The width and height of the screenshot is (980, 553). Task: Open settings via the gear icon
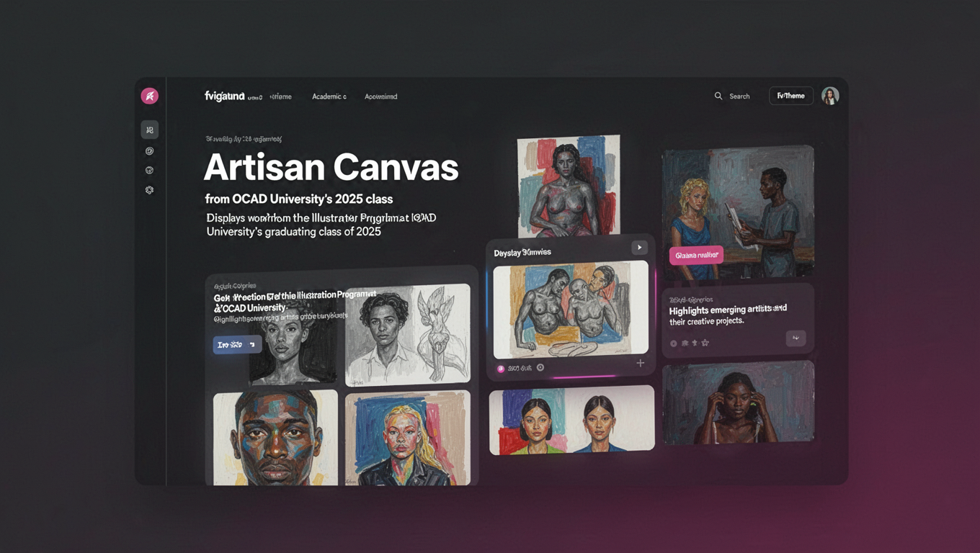click(149, 189)
